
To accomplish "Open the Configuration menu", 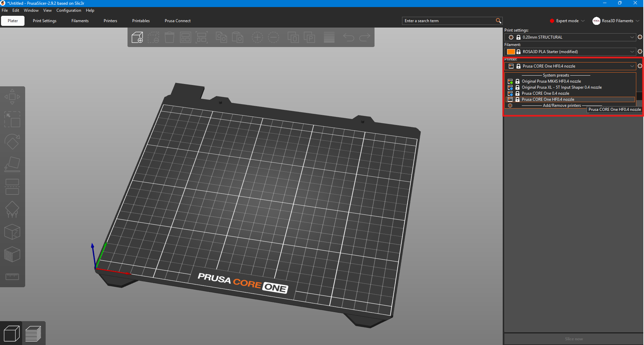I will click(68, 10).
